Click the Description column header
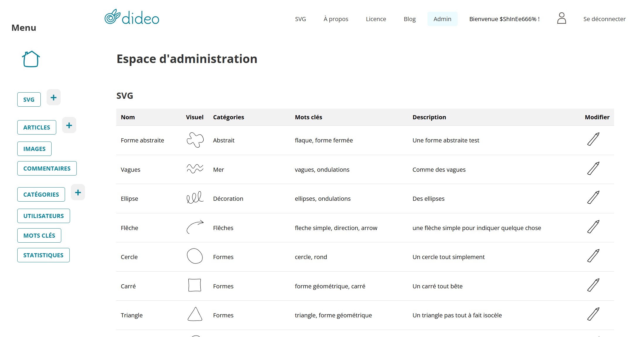 coord(429,117)
